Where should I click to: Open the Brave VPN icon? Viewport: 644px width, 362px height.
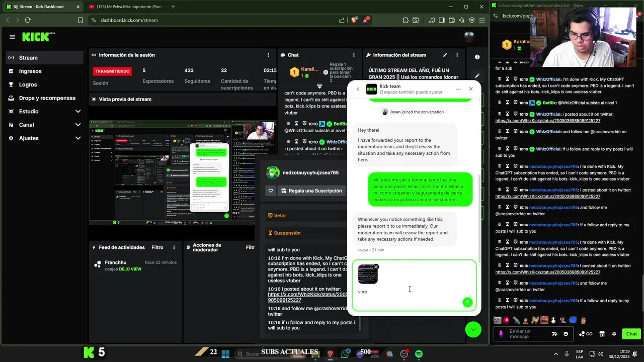pyautogui.click(x=472, y=20)
